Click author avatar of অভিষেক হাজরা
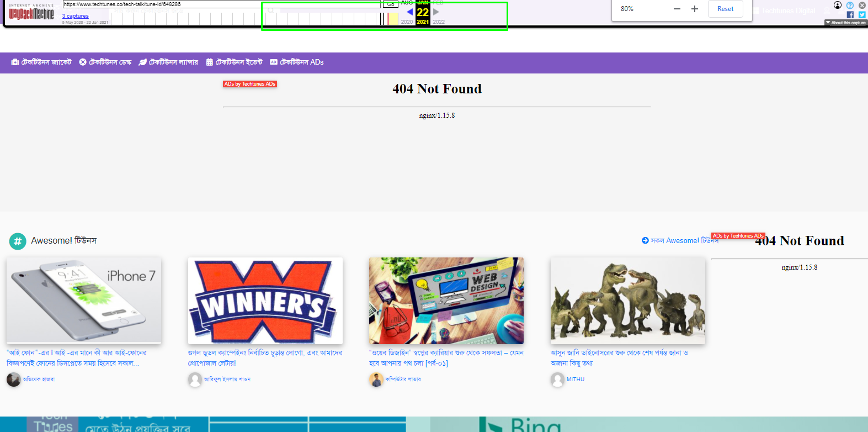Image resolution: width=868 pixels, height=432 pixels. (x=14, y=380)
